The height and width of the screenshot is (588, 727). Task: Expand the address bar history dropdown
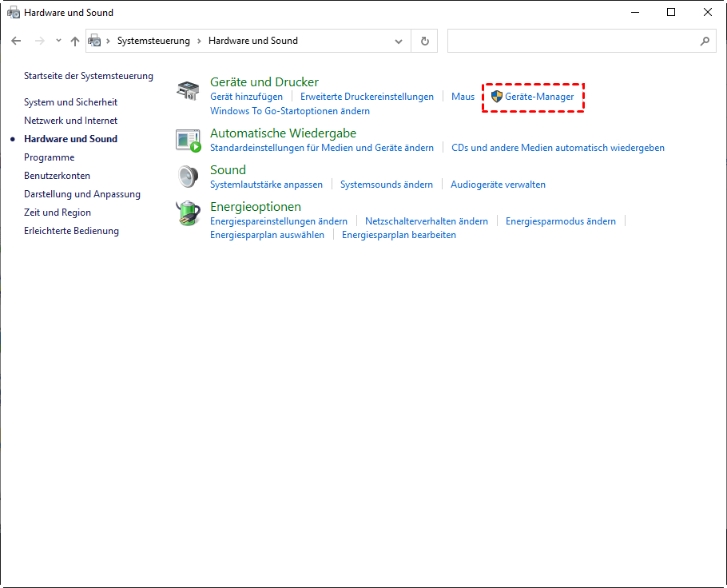coord(399,41)
